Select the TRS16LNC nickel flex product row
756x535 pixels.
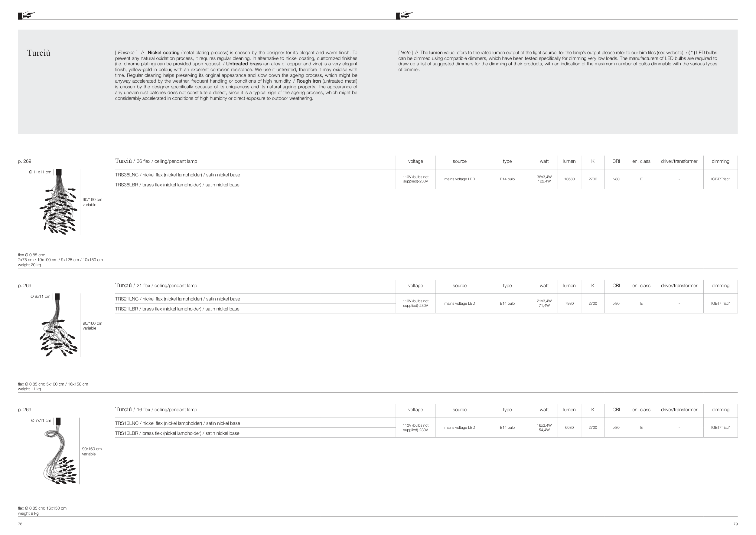(178, 423)
